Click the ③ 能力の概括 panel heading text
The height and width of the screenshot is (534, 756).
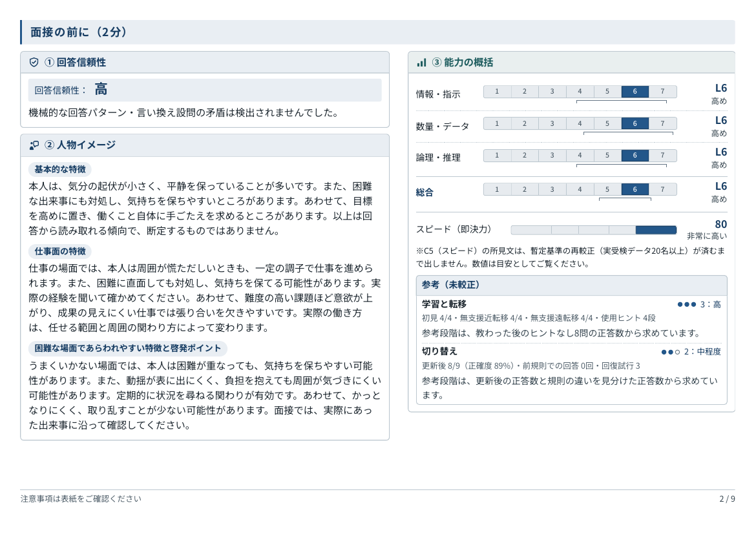pyautogui.click(x=463, y=62)
